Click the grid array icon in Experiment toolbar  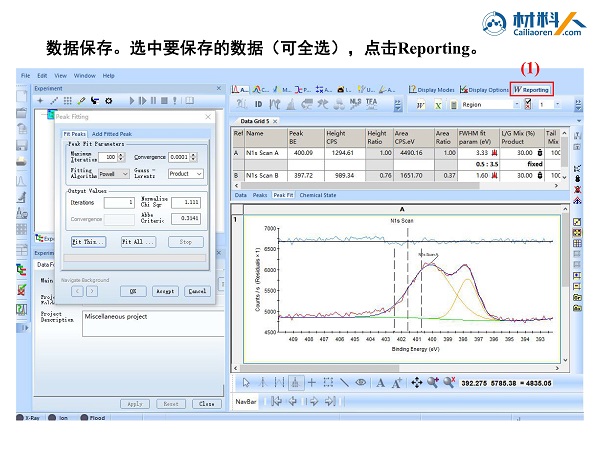click(x=67, y=101)
